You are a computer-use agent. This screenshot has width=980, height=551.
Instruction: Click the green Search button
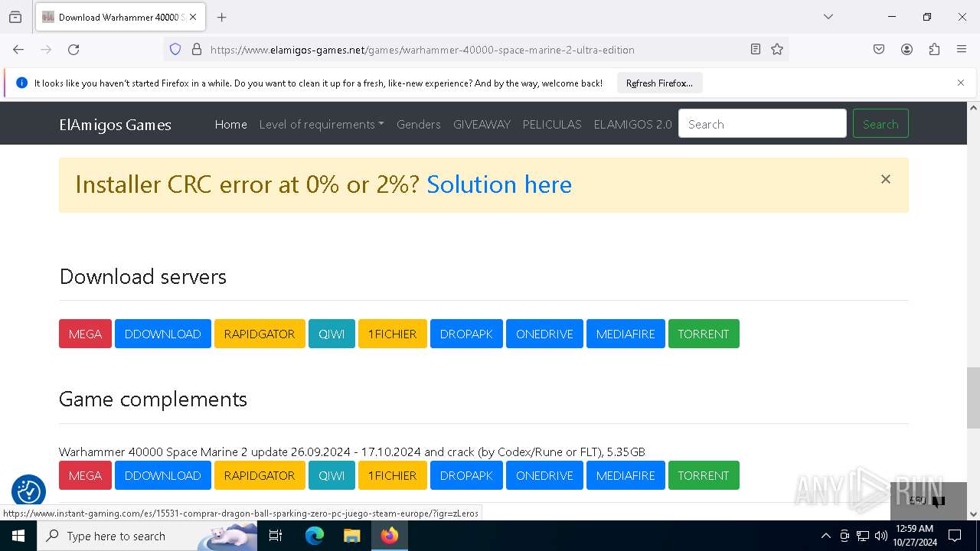coord(880,124)
